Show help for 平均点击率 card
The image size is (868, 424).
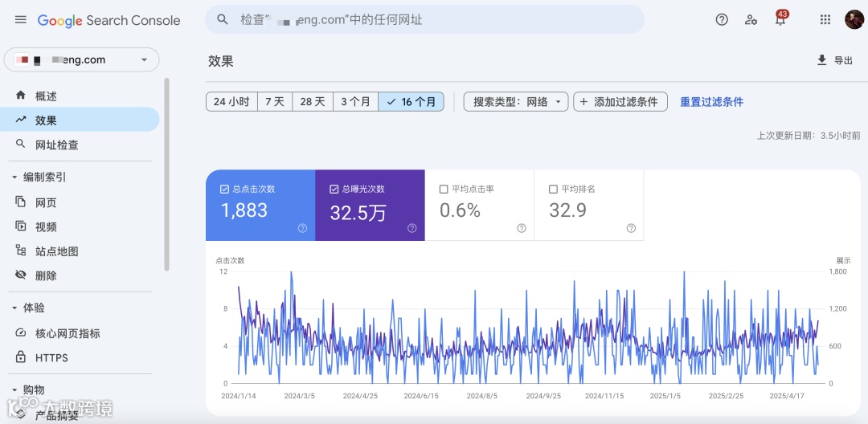pos(522,228)
